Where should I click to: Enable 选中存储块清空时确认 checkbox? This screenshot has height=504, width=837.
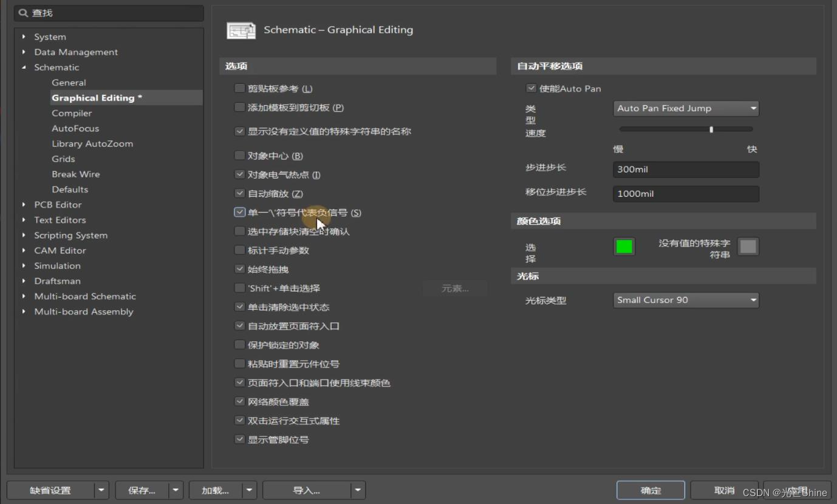tap(239, 231)
